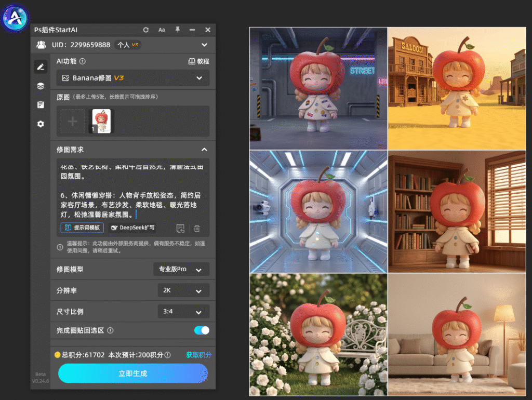Minimize the StartAI plugin panel
Screen dimensions: 532x400
(192, 30)
